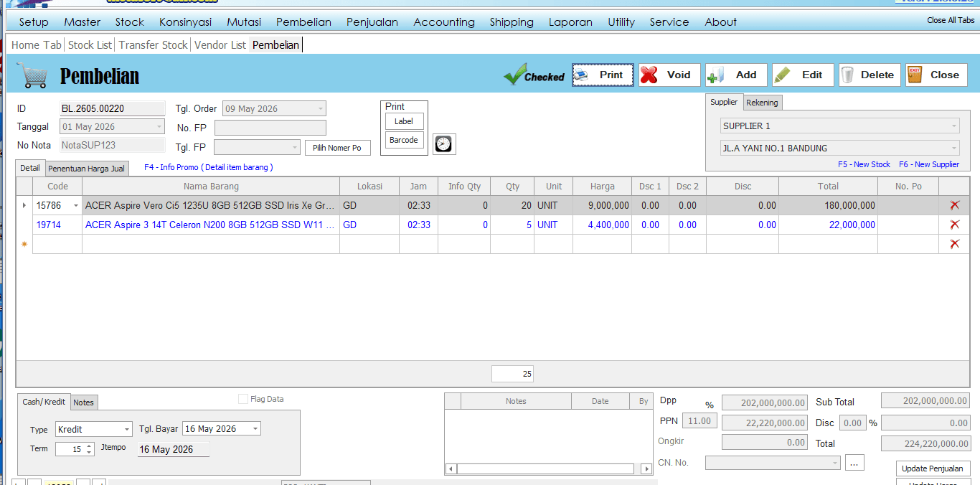Viewport: 980px width, 485px height.
Task: Open the Konsinyasi menu
Action: tap(185, 22)
